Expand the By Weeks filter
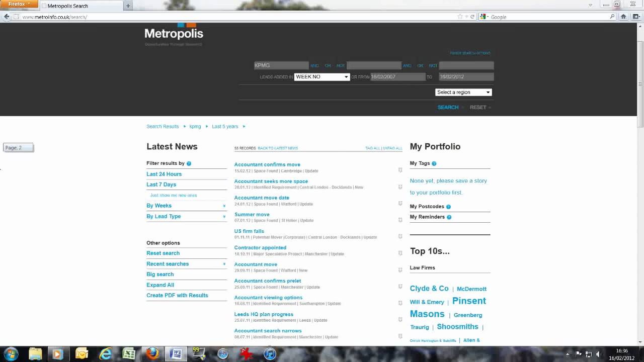Screen dimensions: 644x362 click(224, 206)
